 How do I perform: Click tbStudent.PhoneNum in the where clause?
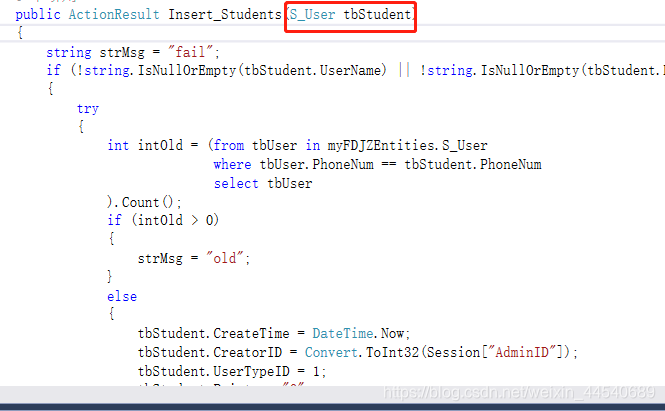click(473, 165)
